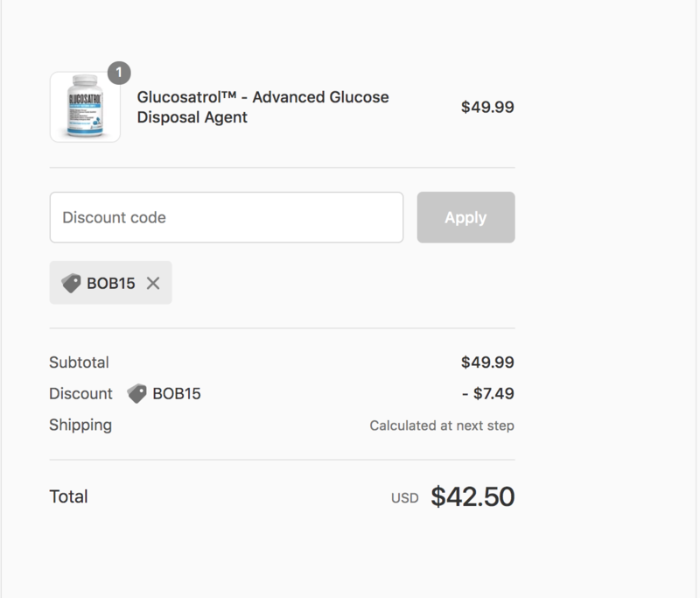Screen dimensions: 700x598
Task: Click the tag icon beside Discount row
Action: [136, 393]
